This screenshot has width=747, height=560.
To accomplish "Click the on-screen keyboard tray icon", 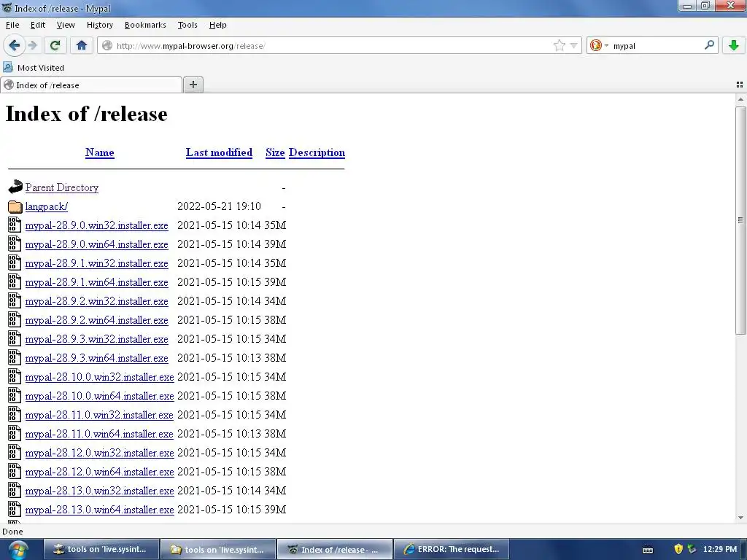I will [x=648, y=550].
